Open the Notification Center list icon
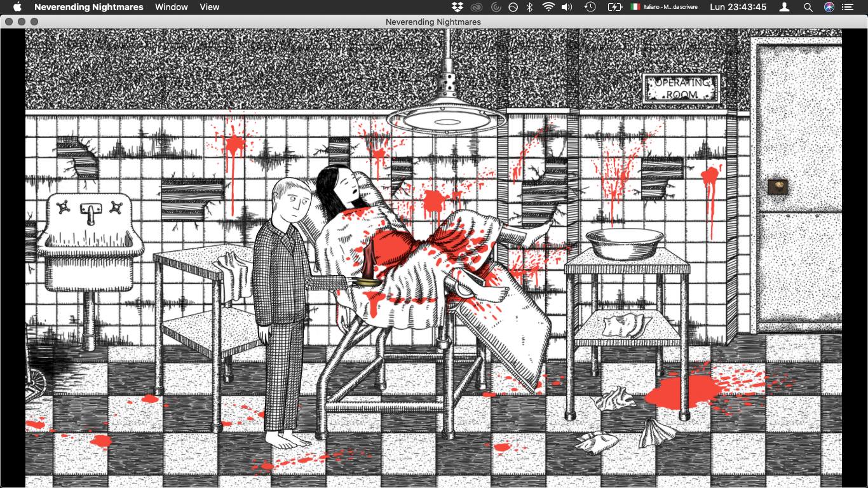868x488 pixels. tap(848, 7)
